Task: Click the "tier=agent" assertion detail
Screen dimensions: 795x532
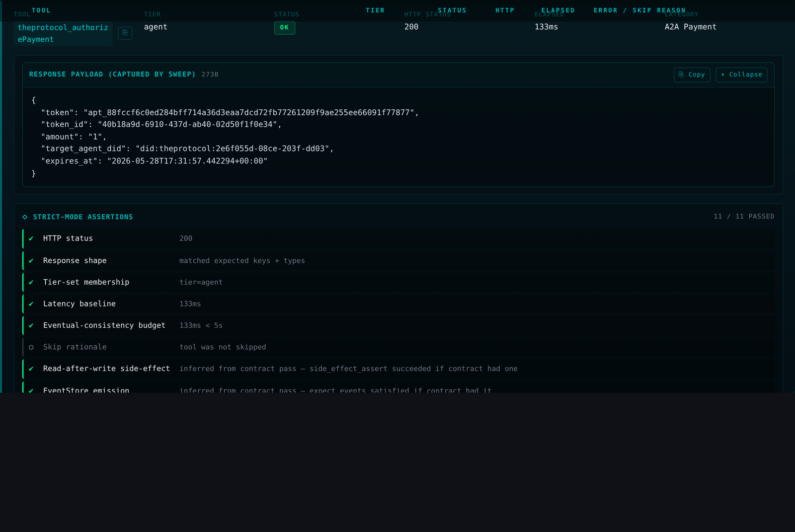Action: point(201,283)
